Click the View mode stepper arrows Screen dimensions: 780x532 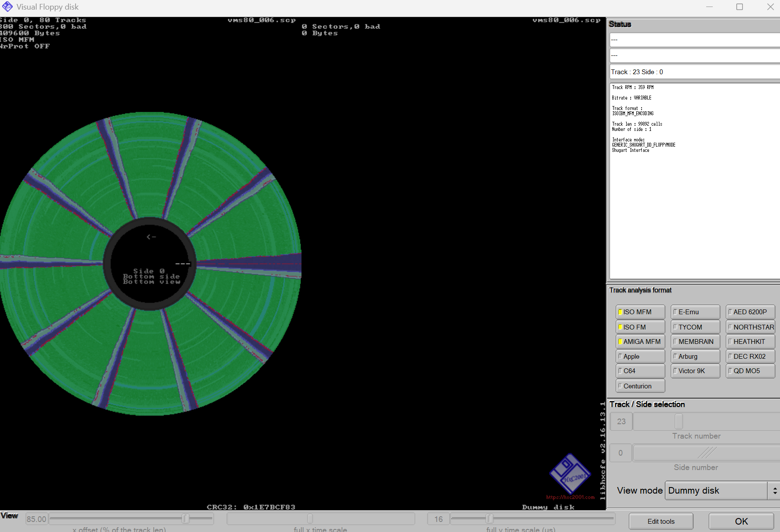(775, 491)
